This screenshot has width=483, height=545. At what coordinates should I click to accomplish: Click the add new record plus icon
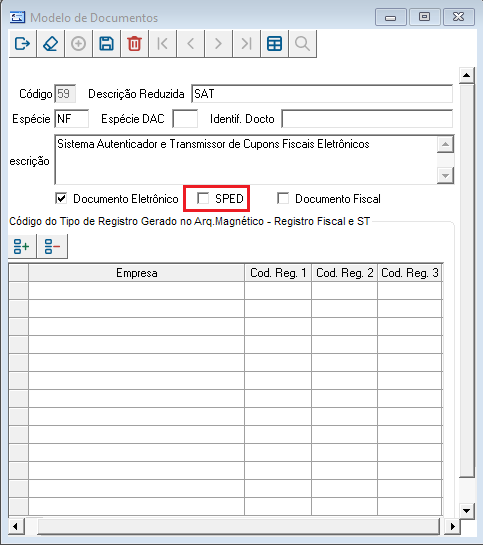pos(79,44)
